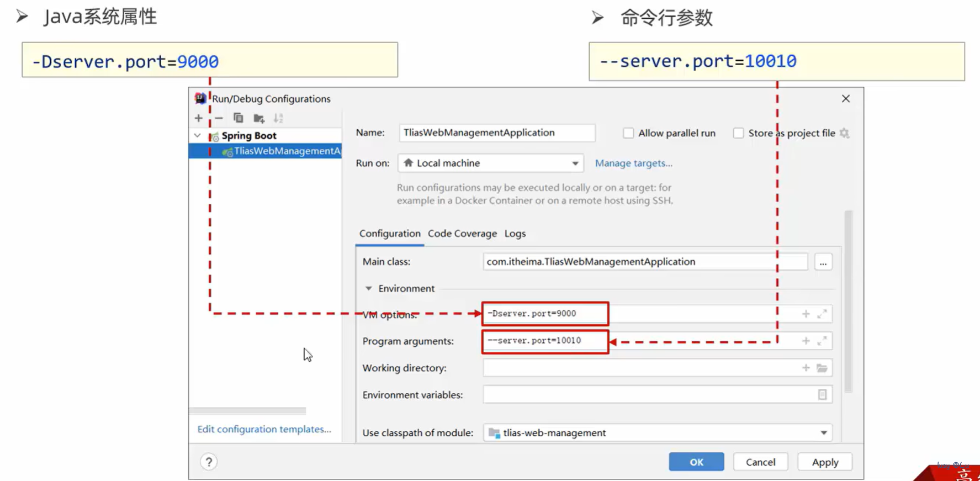Open the Run on Local machine dropdown
This screenshot has width=980, height=481.
(x=490, y=163)
